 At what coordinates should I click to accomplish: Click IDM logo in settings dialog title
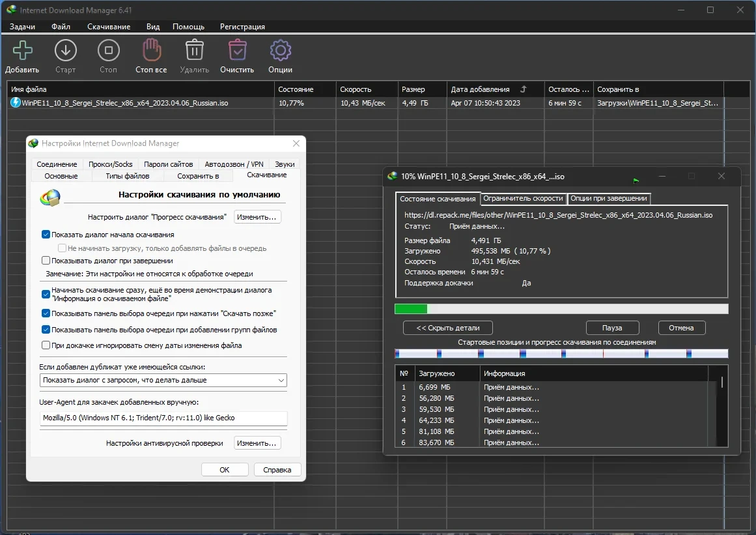(x=33, y=143)
